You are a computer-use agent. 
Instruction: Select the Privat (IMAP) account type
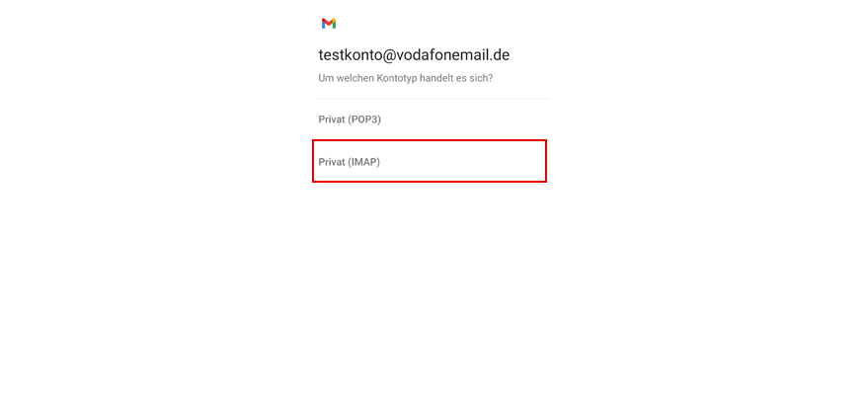(x=430, y=162)
